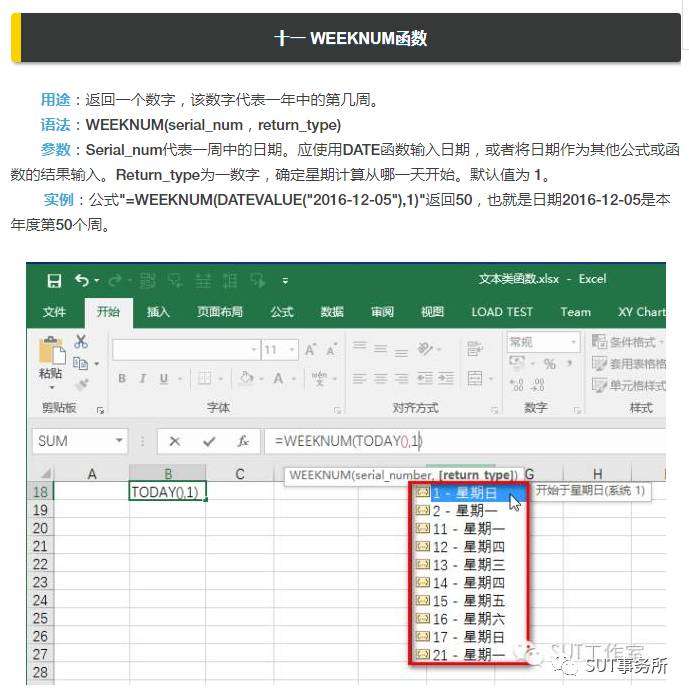
Task: Click the Fill Color bucket icon
Action: (247, 378)
